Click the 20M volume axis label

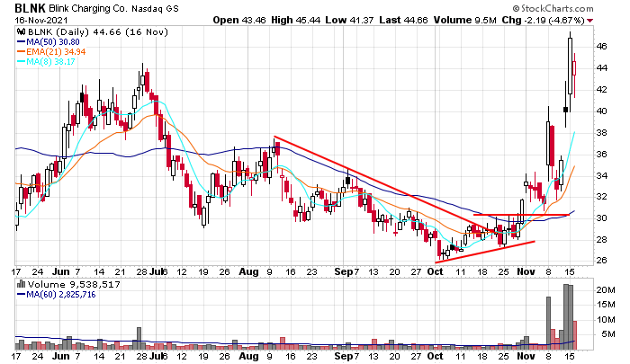click(606, 290)
